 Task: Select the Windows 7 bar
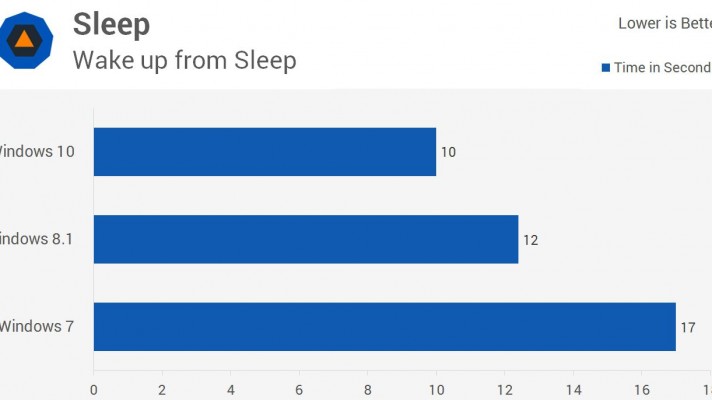385,326
